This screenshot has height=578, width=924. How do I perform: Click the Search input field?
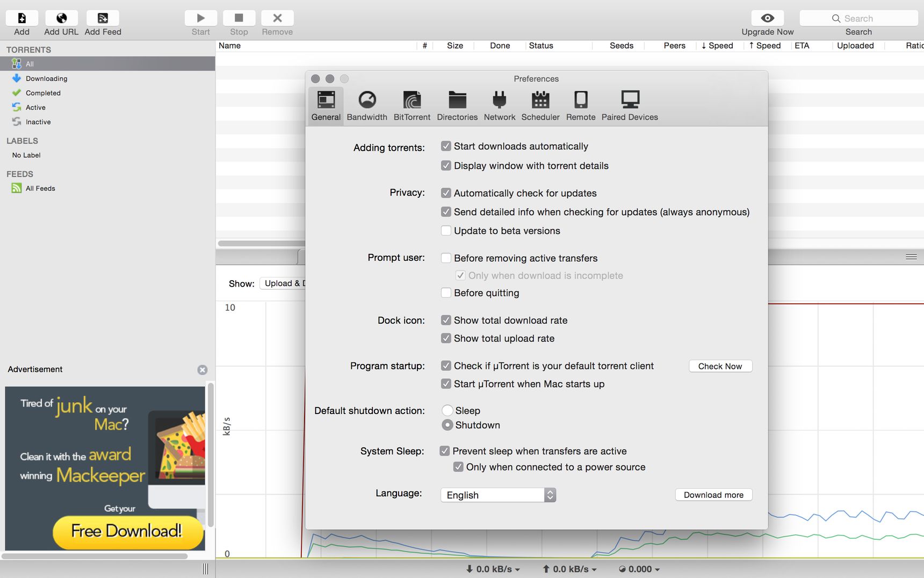coord(858,18)
